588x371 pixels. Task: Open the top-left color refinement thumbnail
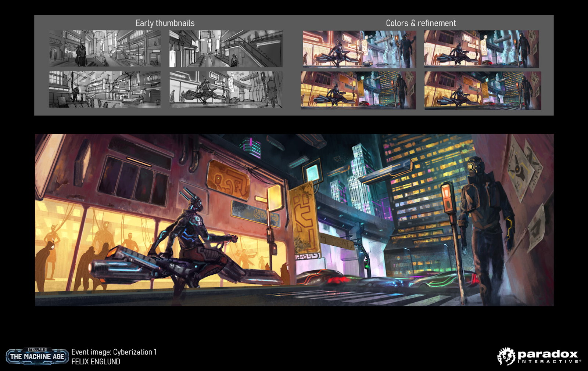(x=359, y=49)
